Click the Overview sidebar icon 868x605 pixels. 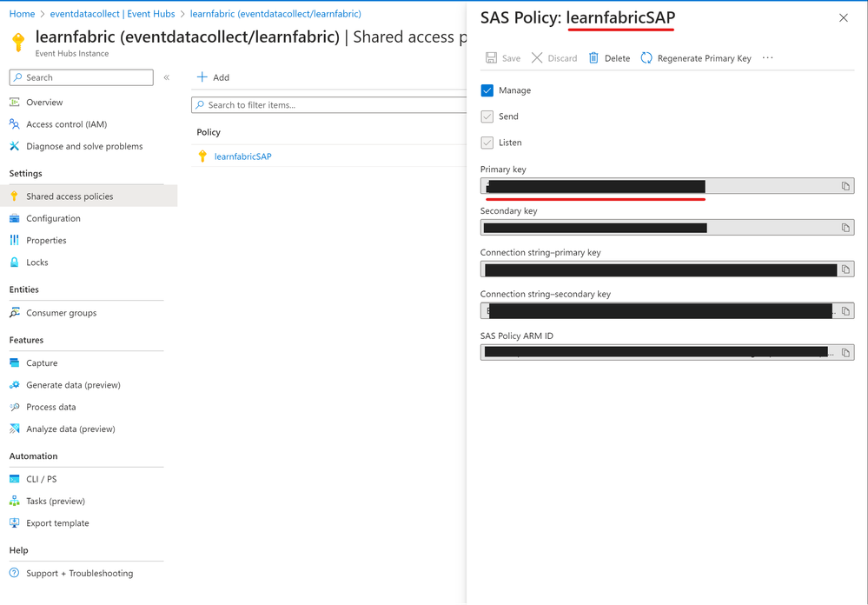pos(15,102)
